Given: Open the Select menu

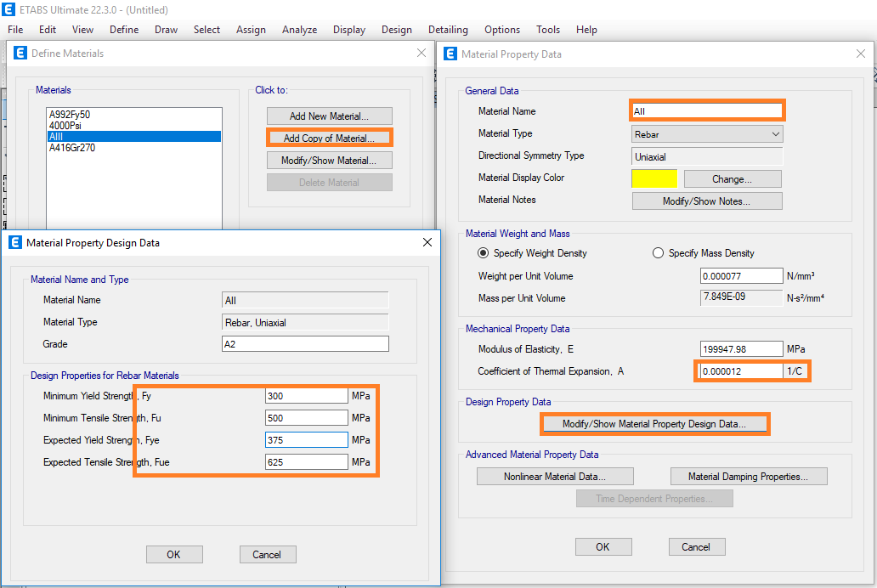Looking at the screenshot, I should tap(207, 30).
